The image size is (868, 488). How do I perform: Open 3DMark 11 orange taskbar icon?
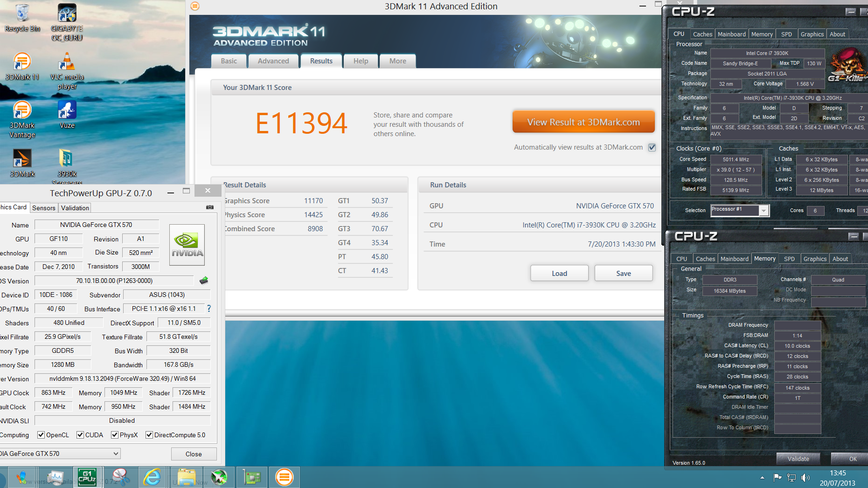tap(284, 477)
